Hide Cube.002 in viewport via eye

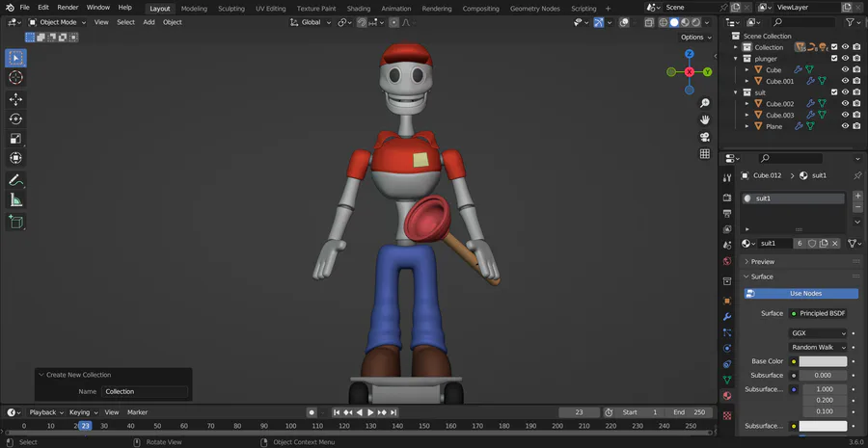pos(845,103)
